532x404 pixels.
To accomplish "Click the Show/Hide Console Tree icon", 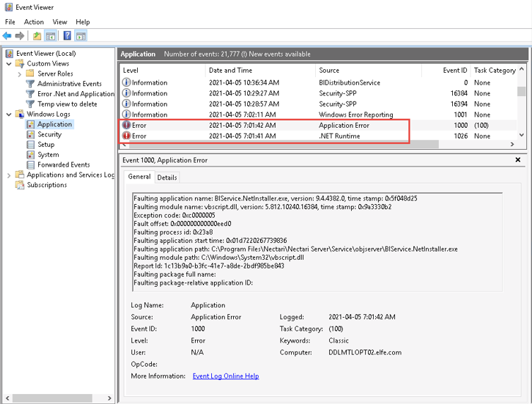I will 51,36.
